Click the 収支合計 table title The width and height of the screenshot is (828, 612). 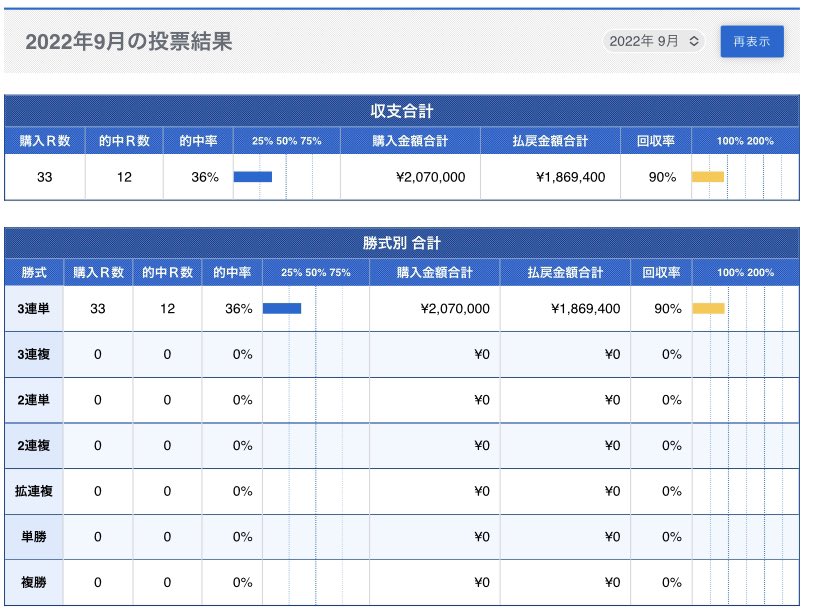click(x=402, y=111)
